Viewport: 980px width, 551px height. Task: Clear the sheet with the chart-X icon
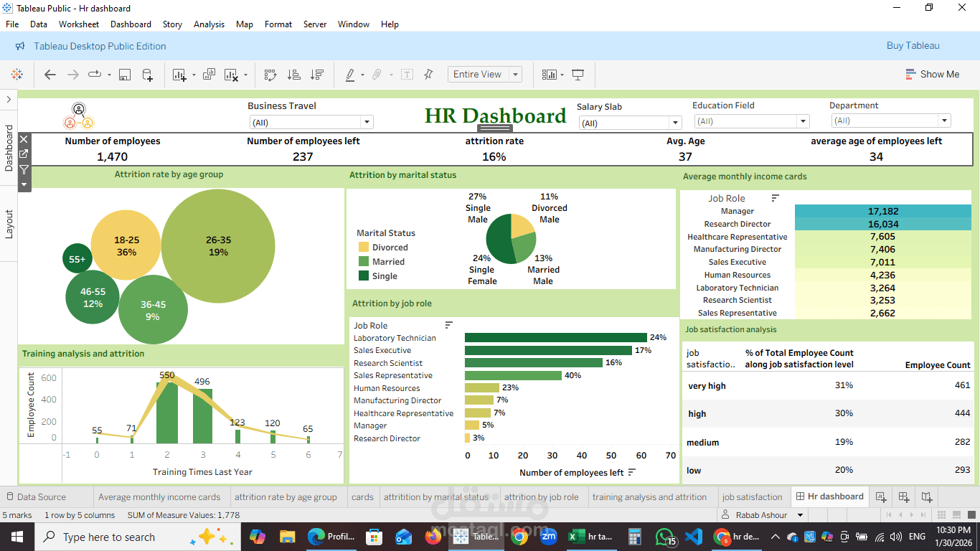click(x=231, y=75)
